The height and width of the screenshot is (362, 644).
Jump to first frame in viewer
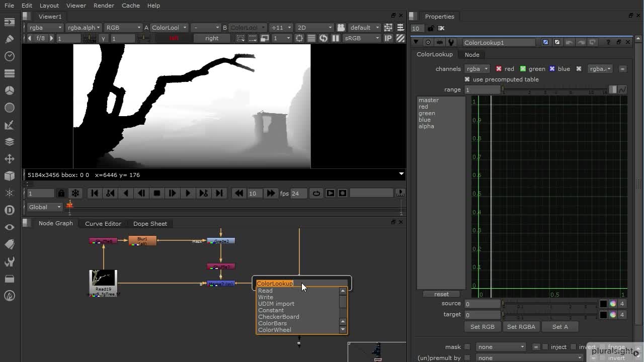click(95, 193)
